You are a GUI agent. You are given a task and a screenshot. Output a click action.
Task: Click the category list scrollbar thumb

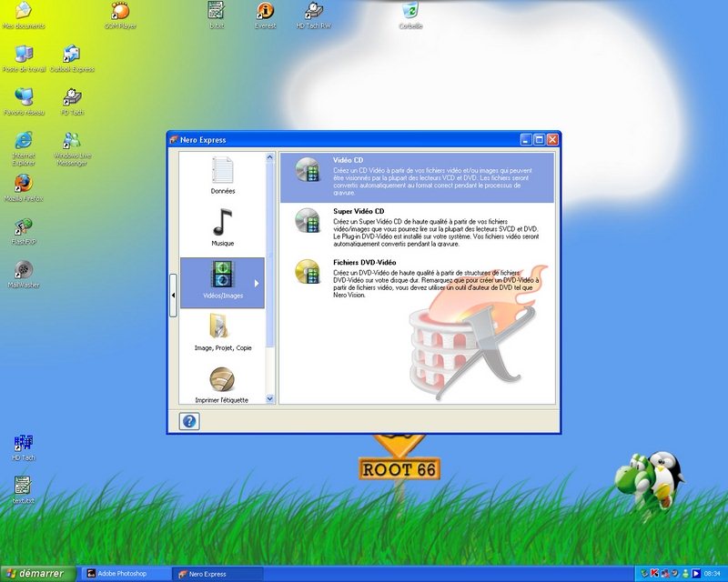click(269, 255)
